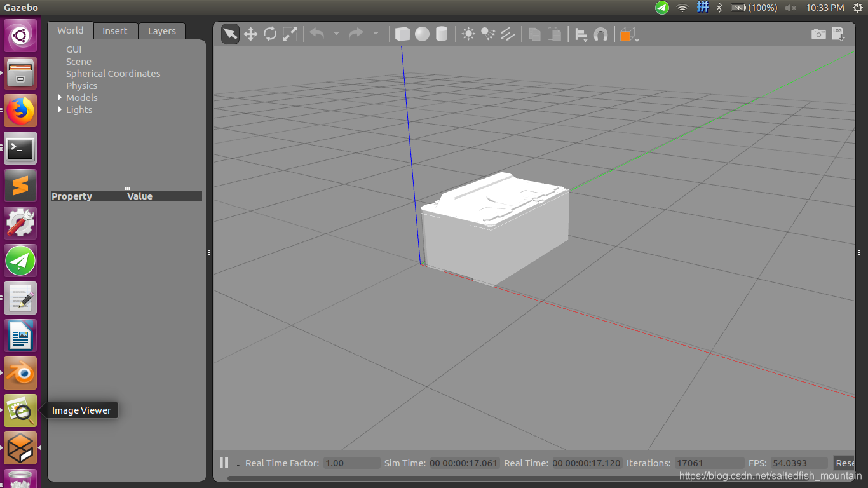Click the Real Time value field
Image resolution: width=868 pixels, height=488 pixels.
(x=587, y=463)
